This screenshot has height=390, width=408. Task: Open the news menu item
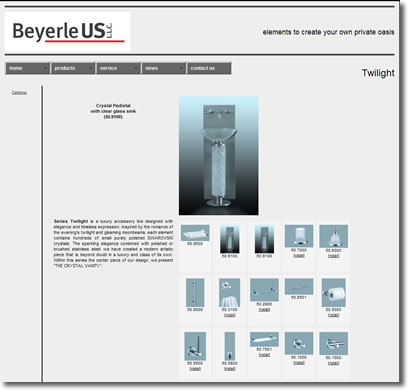(x=163, y=68)
